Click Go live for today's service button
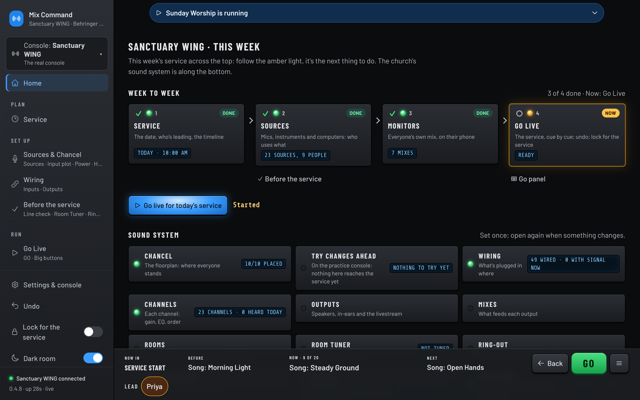640x400 pixels. (x=178, y=205)
